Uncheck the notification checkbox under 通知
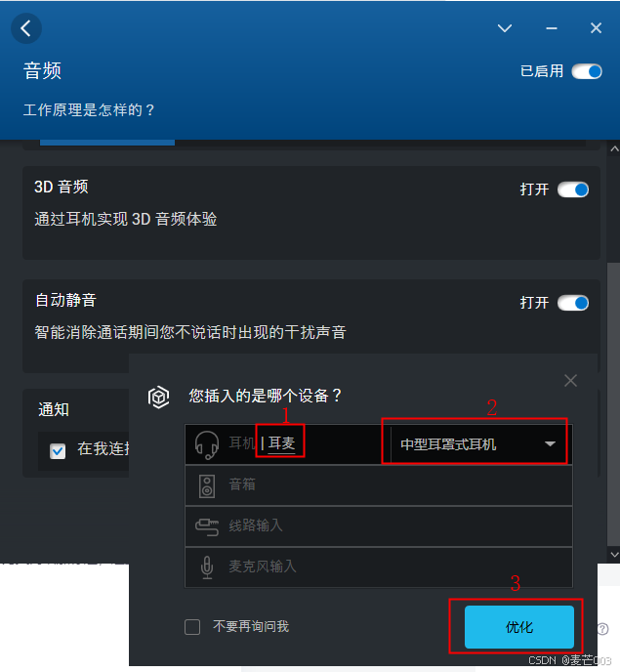 click(58, 451)
